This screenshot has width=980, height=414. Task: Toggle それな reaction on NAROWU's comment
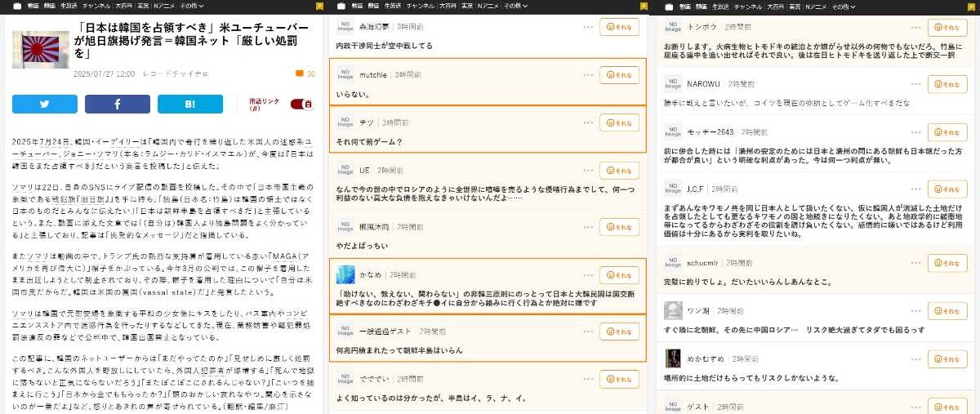pos(947,84)
